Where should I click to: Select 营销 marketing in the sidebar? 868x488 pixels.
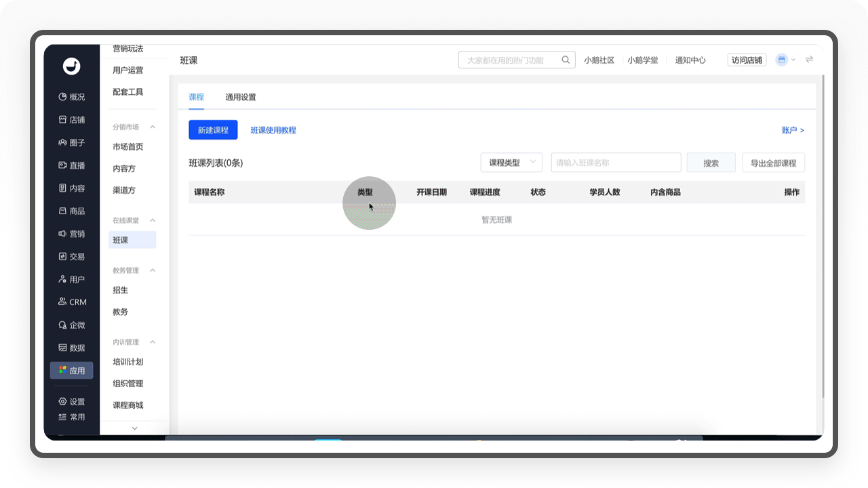coord(71,234)
